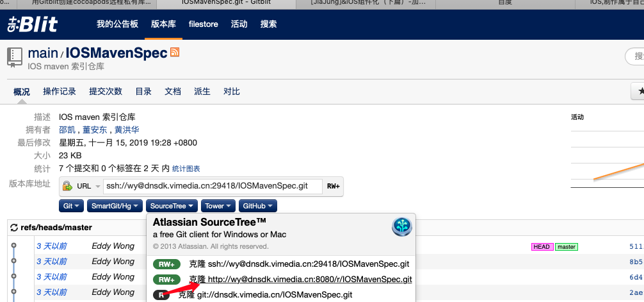644x302 pixels.
Task: Click the search box at top right
Action: pos(634,56)
